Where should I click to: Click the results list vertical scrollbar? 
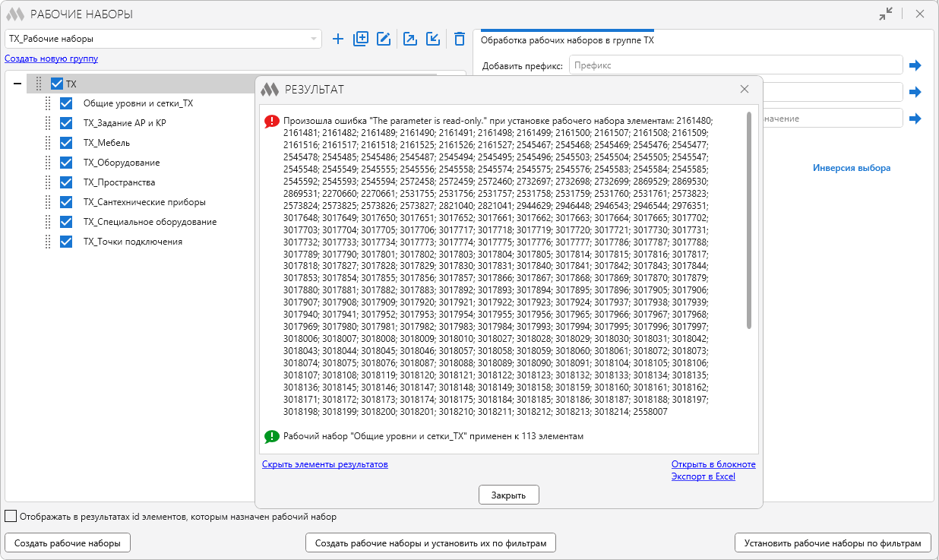pos(749,220)
